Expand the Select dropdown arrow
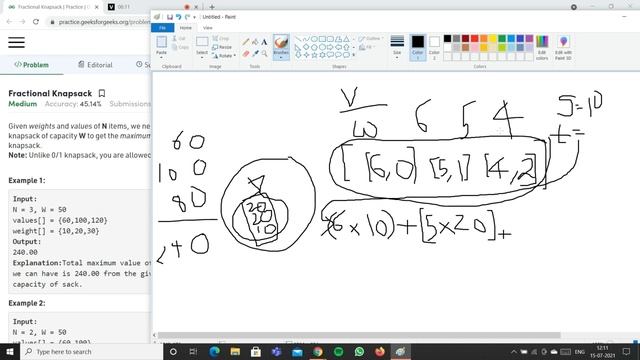Viewport: 640px width, 360px height. tap(202, 58)
